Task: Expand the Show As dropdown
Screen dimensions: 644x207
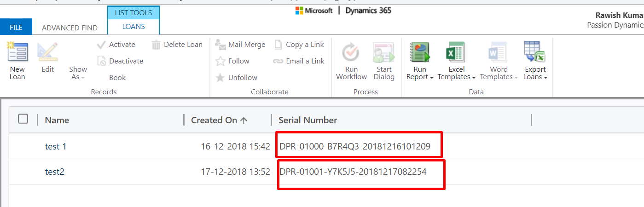Action: (x=78, y=73)
